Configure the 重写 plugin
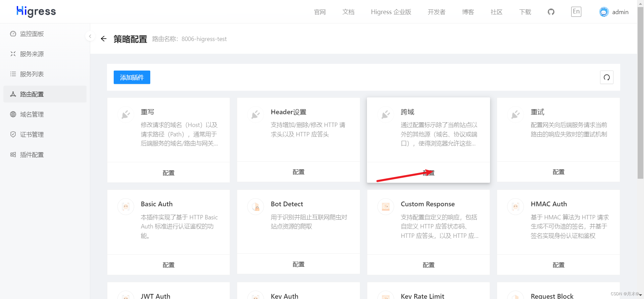644x299 pixels. (x=168, y=173)
